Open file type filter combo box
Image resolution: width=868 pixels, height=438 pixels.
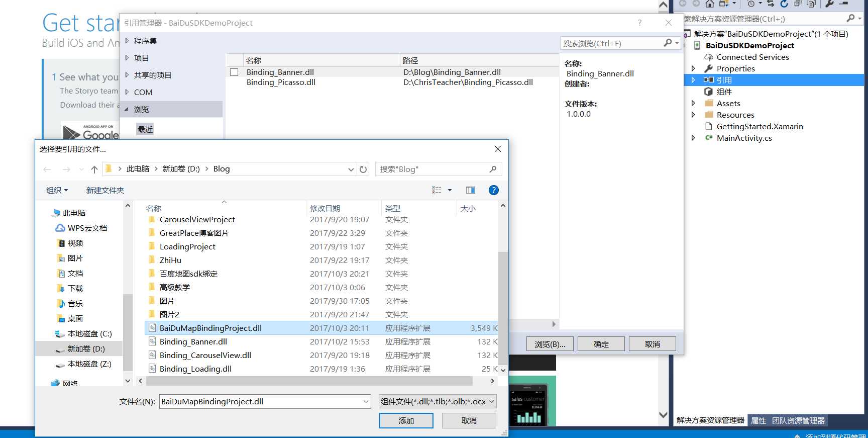click(x=438, y=401)
